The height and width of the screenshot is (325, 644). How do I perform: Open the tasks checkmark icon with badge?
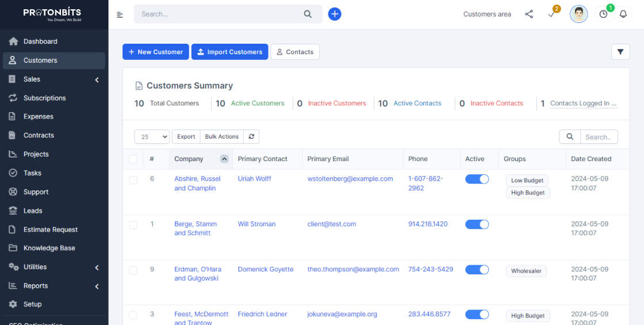551,14
